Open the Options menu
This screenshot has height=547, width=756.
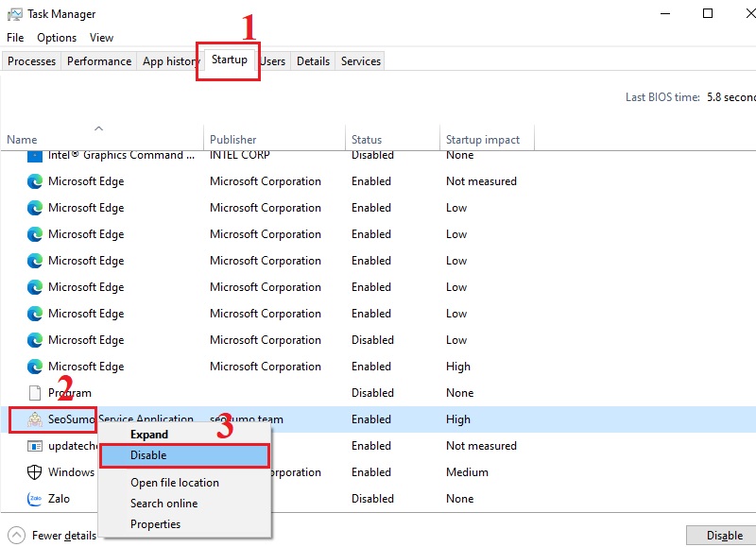[57, 38]
